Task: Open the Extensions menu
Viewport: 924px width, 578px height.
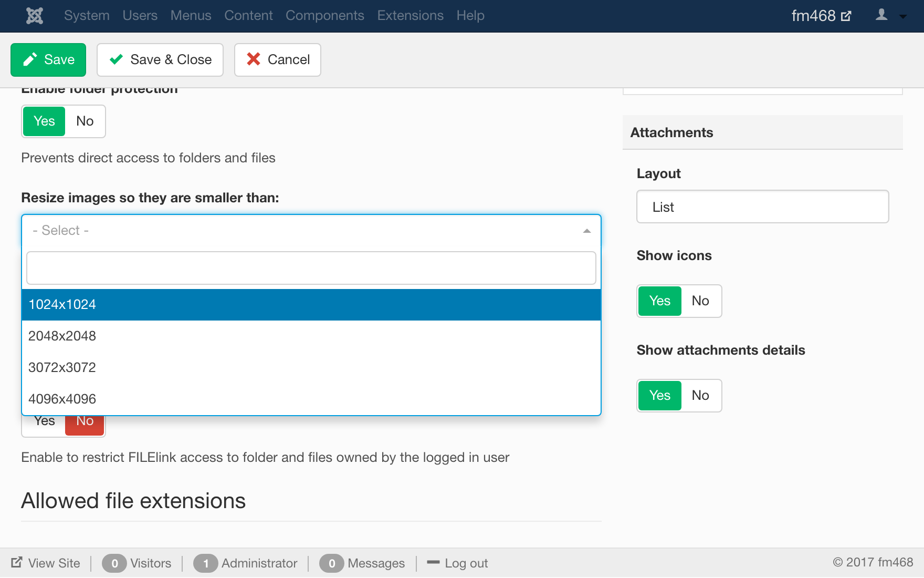Action: pos(410,16)
